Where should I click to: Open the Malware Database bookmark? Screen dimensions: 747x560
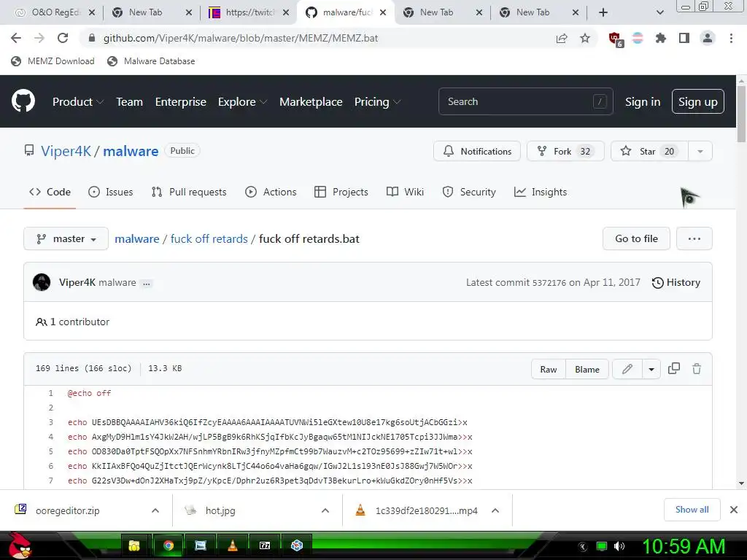pos(151,61)
